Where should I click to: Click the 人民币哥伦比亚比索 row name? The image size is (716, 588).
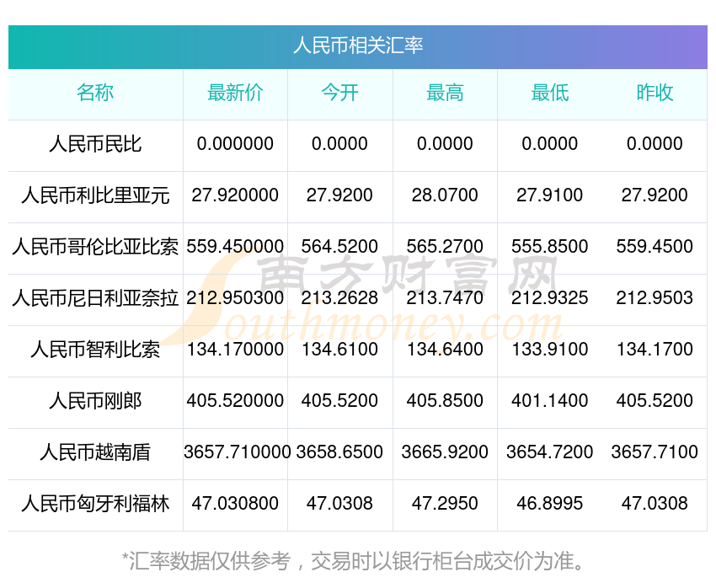tap(95, 247)
